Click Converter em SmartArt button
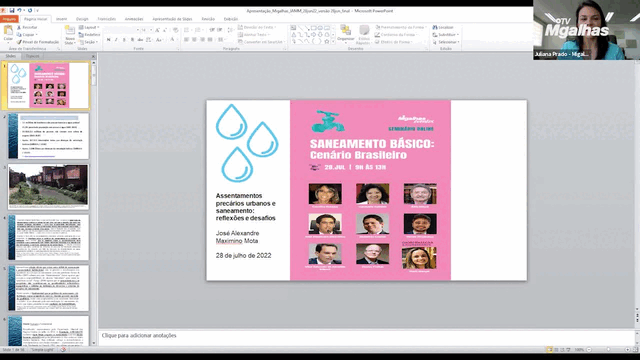 261,42
